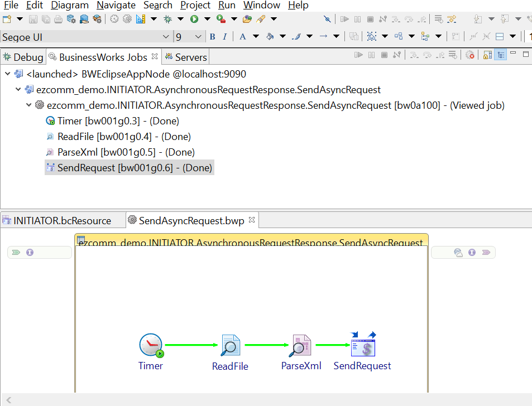This screenshot has width=532, height=406.
Task: Switch to the INITIATOR.bcResource editor tab
Action: [x=61, y=220]
